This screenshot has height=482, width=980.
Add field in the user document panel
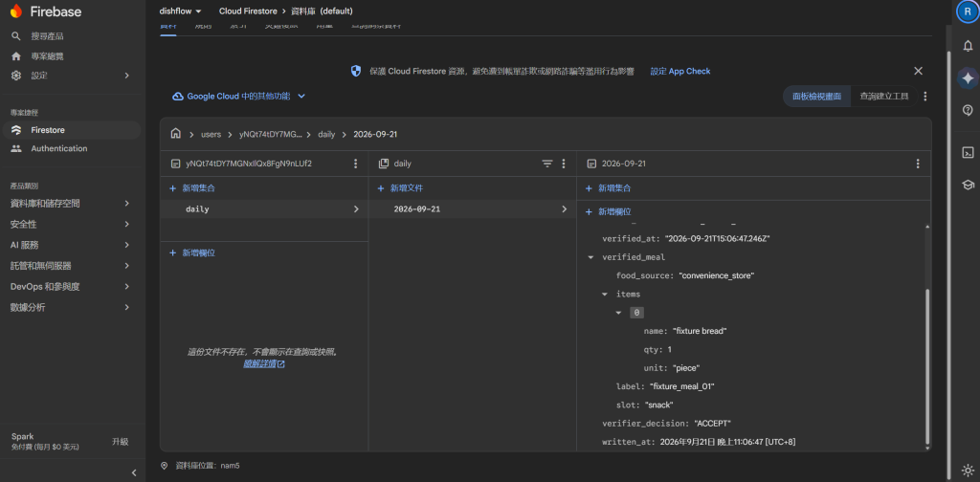coord(191,252)
